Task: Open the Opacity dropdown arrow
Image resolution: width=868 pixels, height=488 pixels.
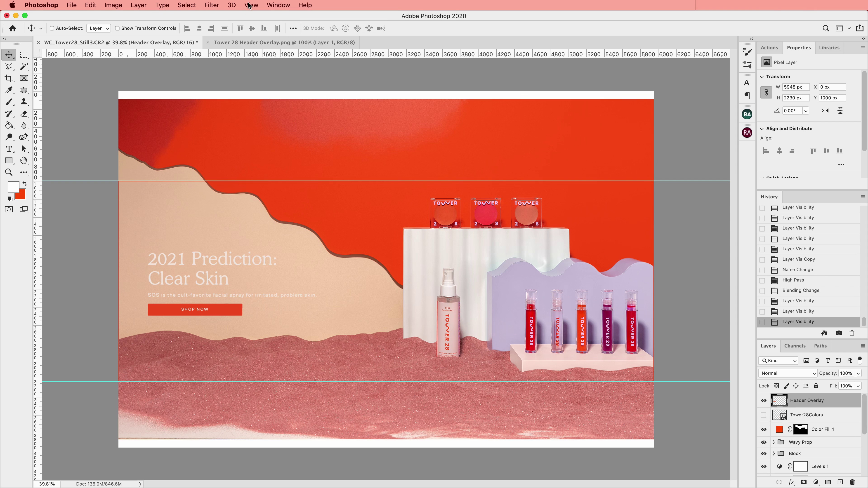Action: (858, 373)
